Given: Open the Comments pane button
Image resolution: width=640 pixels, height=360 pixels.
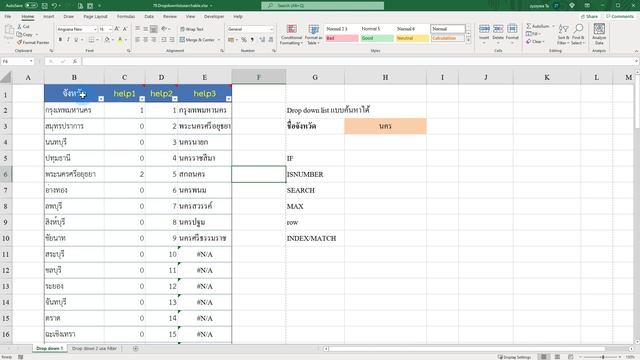Looking at the screenshot, I should 620,16.
